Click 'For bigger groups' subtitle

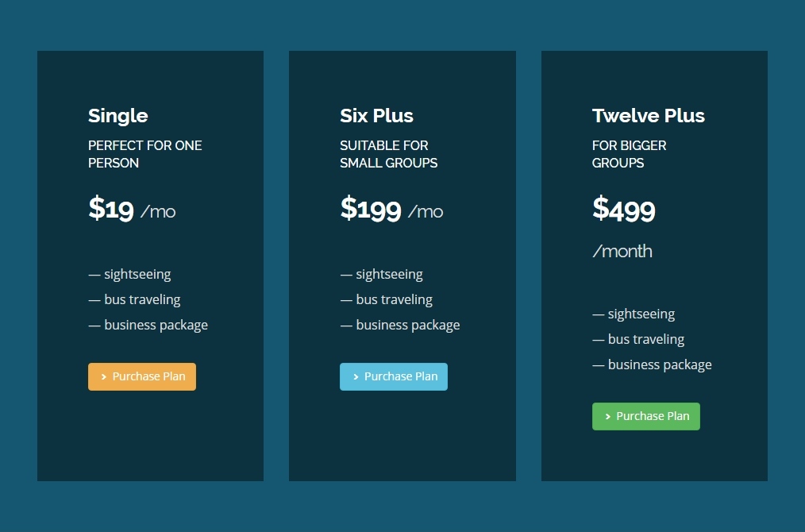click(629, 154)
